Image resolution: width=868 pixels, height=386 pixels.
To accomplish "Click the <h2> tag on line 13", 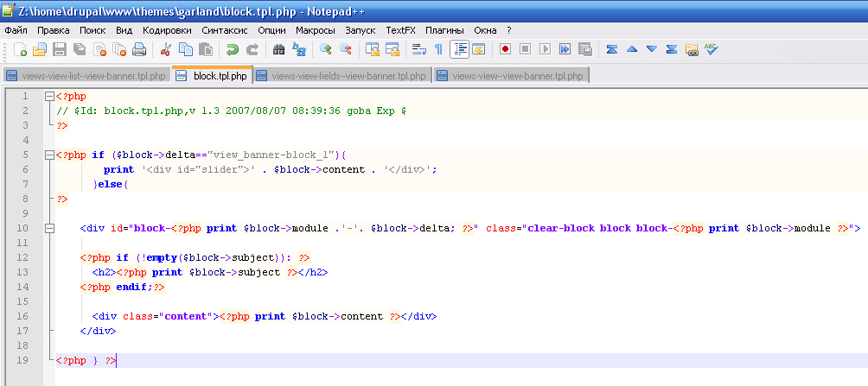I will point(104,272).
